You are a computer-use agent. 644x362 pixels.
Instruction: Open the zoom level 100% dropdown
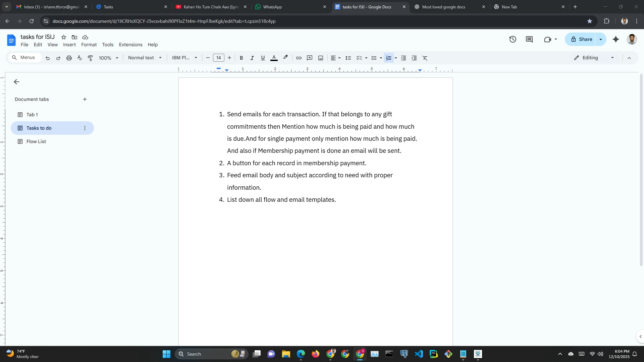pos(108,58)
